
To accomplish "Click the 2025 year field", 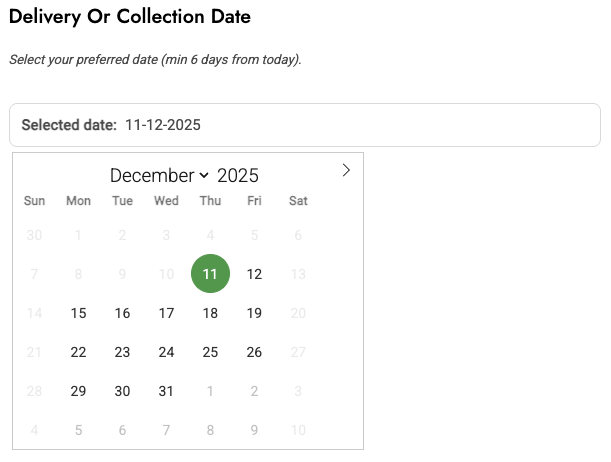I will 238,176.
